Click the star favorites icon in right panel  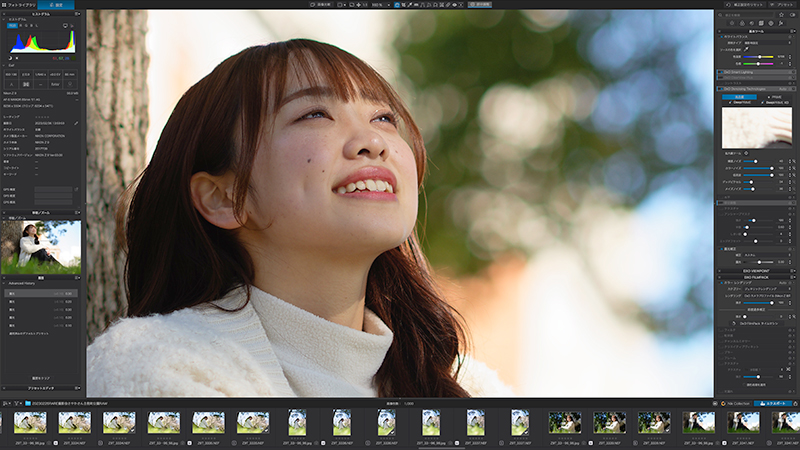pyautogui.click(x=781, y=15)
